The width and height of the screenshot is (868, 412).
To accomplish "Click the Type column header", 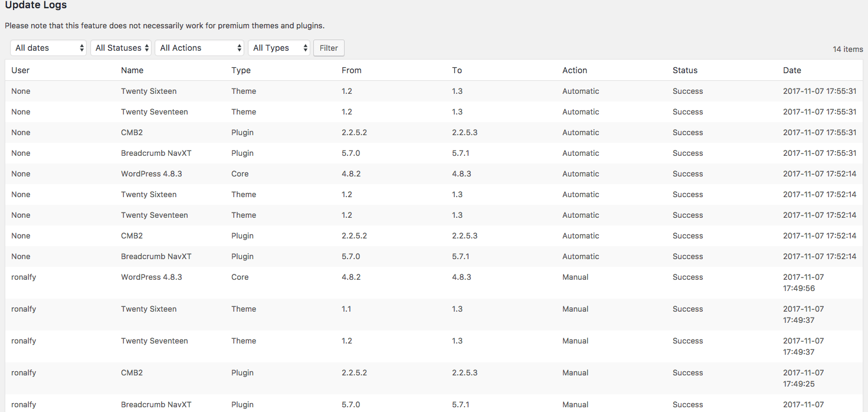I will point(241,70).
